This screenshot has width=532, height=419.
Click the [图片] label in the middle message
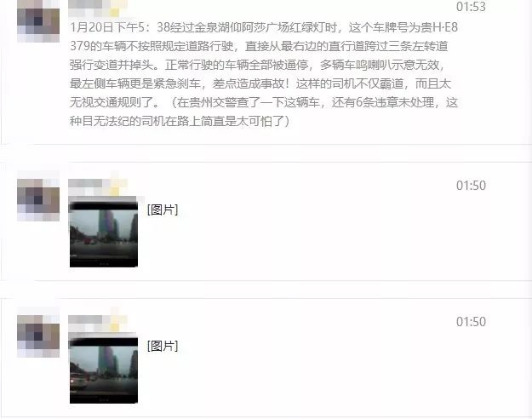pyautogui.click(x=163, y=209)
